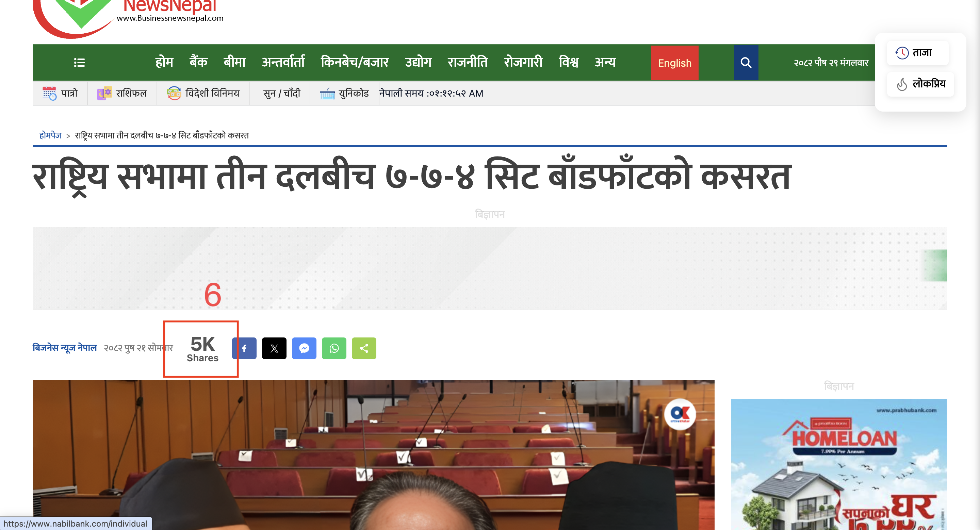Open the green general share icon
This screenshot has height=530, width=980.
pyautogui.click(x=364, y=348)
